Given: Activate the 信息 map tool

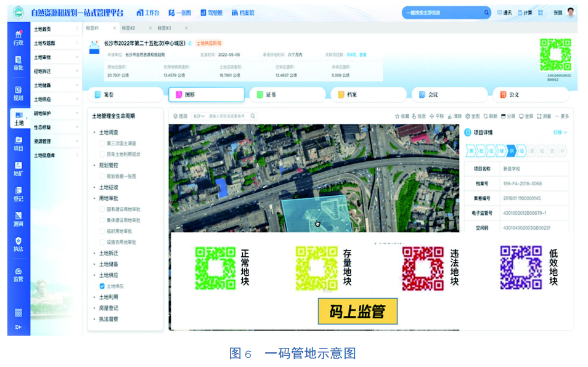Looking at the screenshot, I should [x=419, y=116].
